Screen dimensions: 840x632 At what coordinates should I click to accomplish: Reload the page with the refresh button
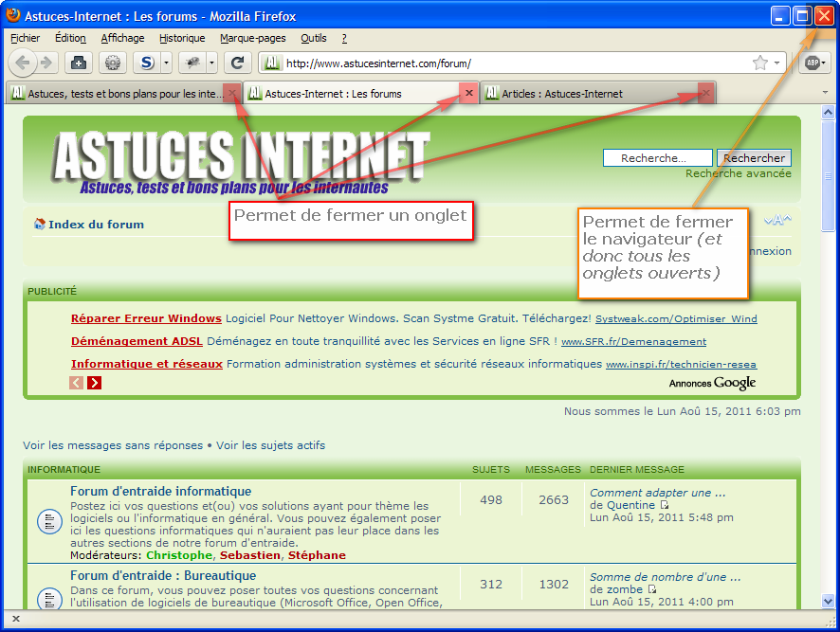click(237, 63)
